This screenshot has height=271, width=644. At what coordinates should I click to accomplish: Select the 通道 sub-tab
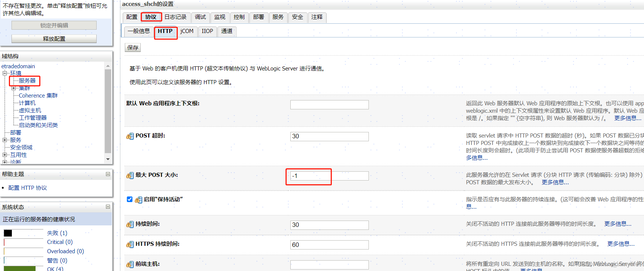pyautogui.click(x=227, y=31)
